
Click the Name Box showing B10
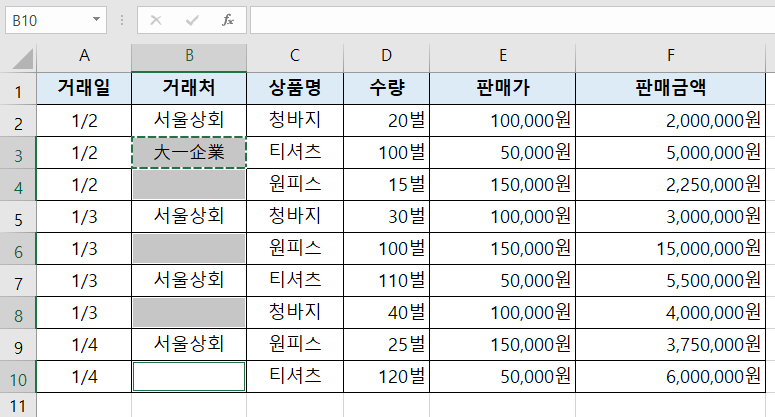[x=56, y=20]
